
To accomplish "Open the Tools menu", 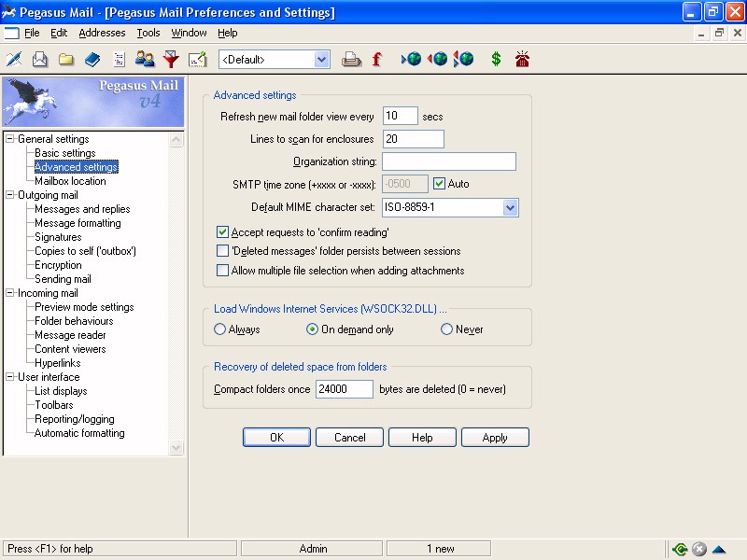I will [148, 33].
